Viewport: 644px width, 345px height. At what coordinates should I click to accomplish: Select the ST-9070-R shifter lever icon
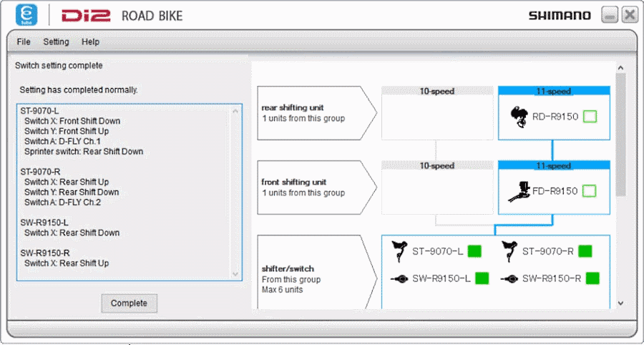point(509,251)
